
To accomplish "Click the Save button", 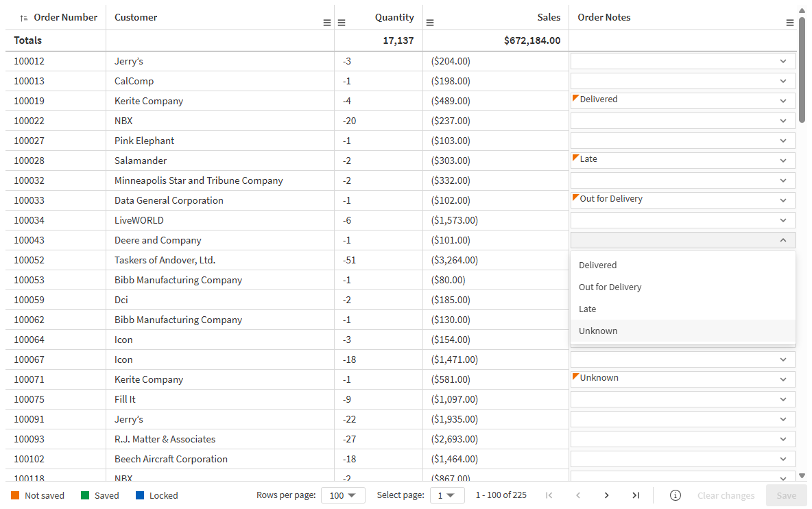I will [x=785, y=495].
